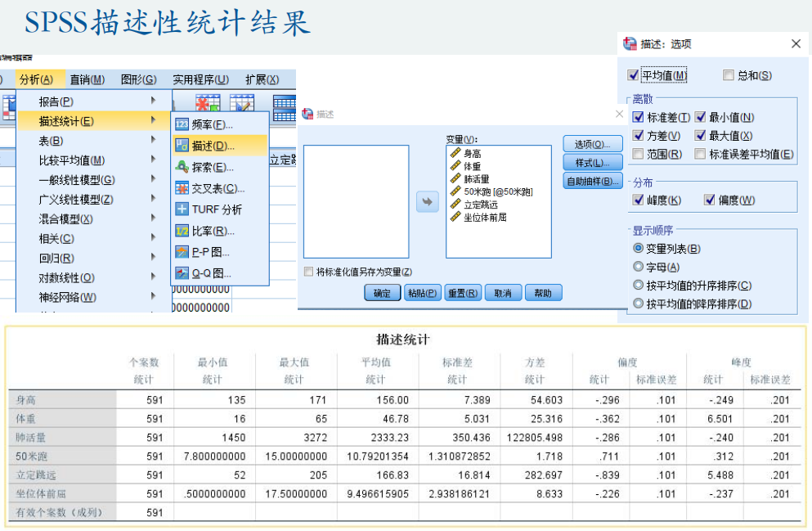
Task: Select the 身高 variable ruler icon
Action: 455,153
